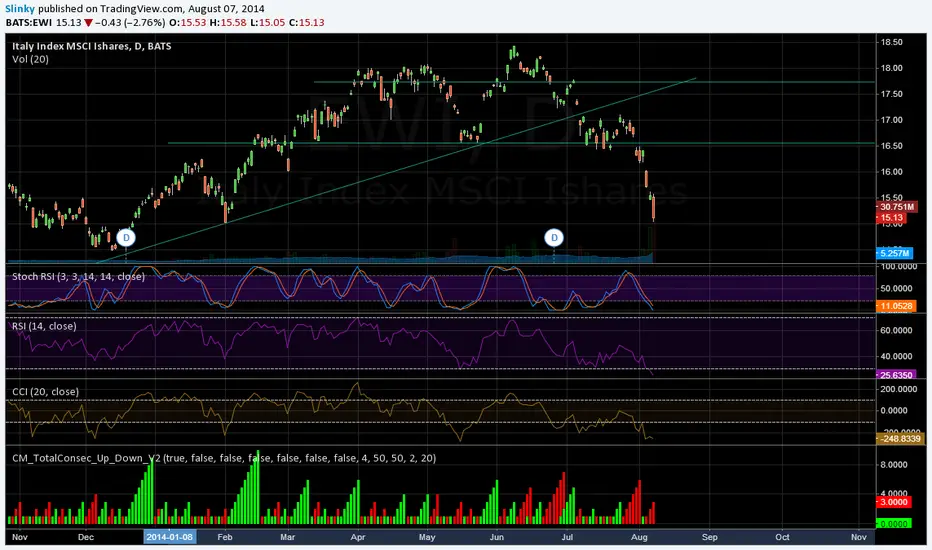Image resolution: width=932 pixels, height=550 pixels.
Task: Click the orange 11.0528 Stoch RSI value
Action: [896, 306]
